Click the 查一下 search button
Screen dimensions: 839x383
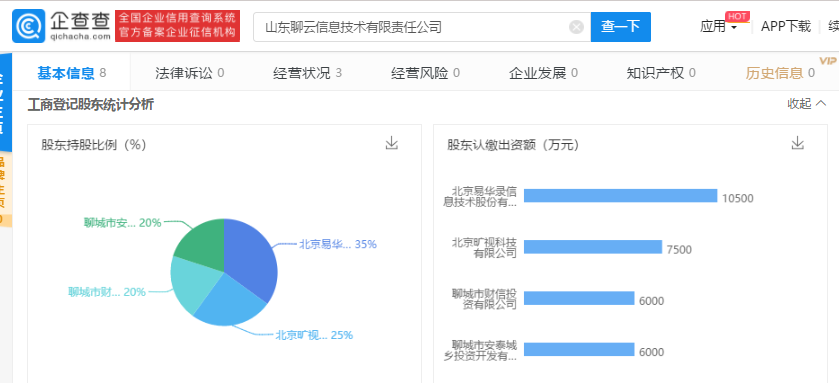coord(621,27)
